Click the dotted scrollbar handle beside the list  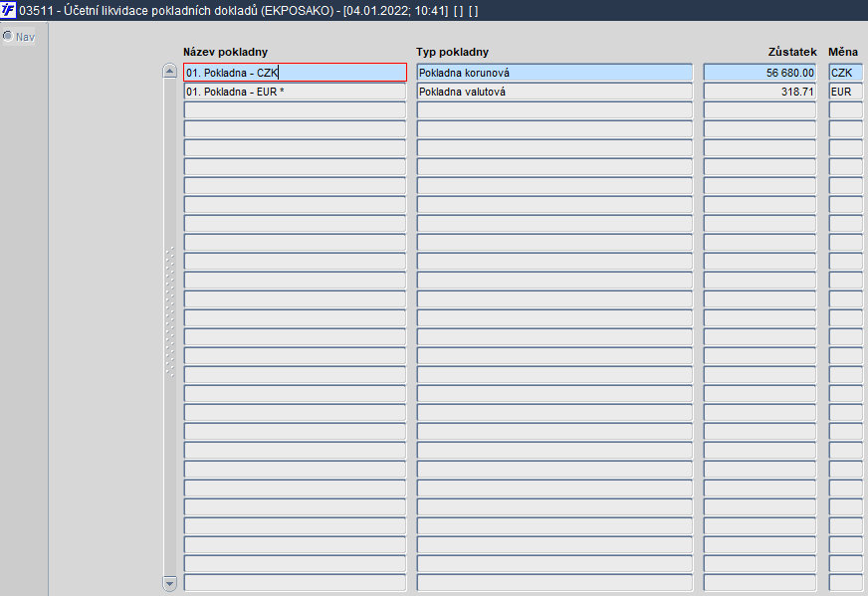tap(170, 312)
